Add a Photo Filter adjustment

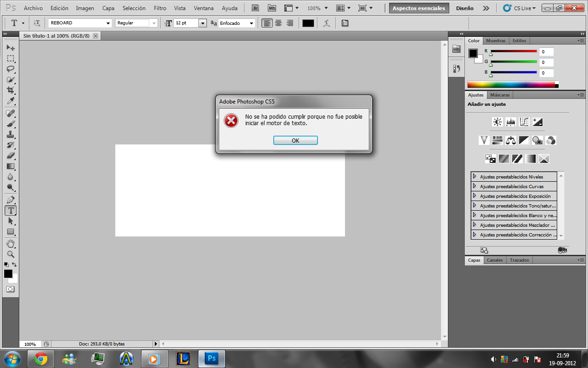537,140
